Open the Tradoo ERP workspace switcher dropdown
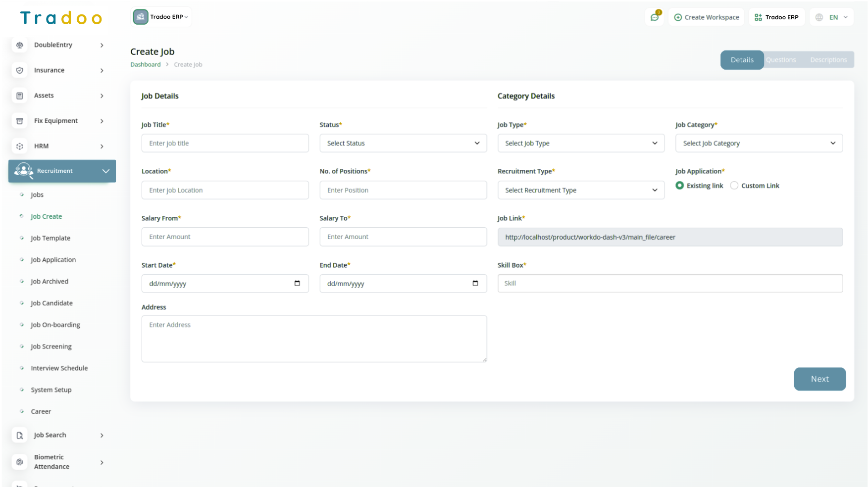Viewport: 868px width, 487px height. [x=161, y=17]
